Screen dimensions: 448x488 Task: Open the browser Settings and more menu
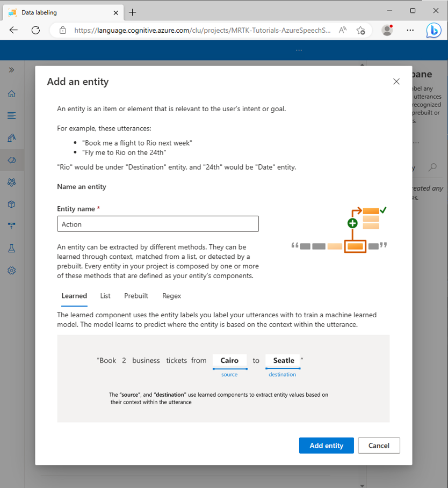pyautogui.click(x=410, y=30)
